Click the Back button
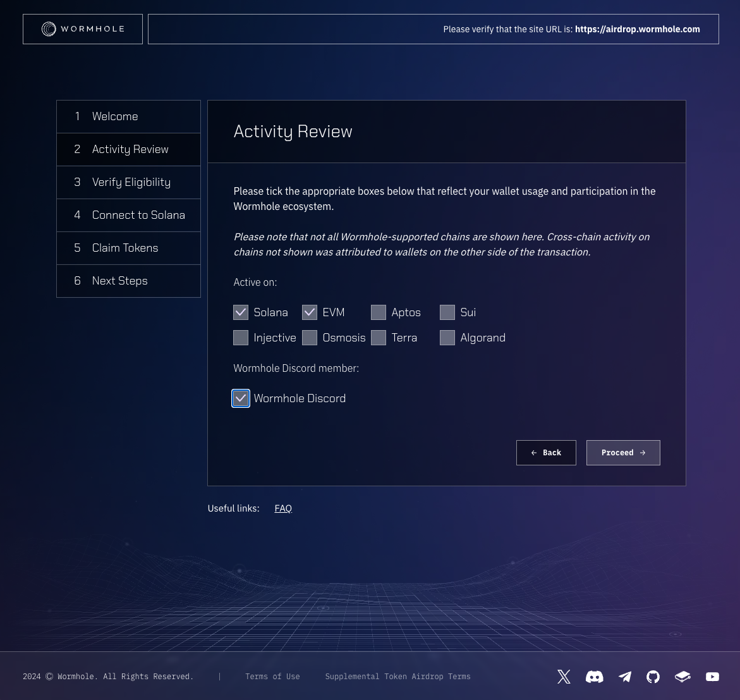Viewport: 740px width, 700px height. point(546,453)
